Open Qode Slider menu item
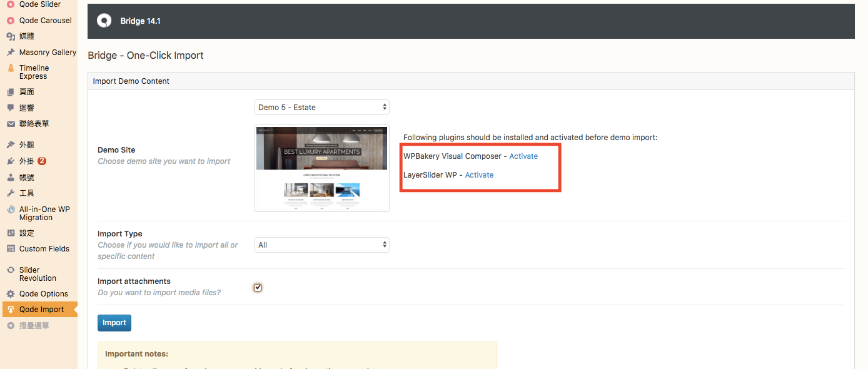Viewport: 868px width, 369px height. click(39, 4)
